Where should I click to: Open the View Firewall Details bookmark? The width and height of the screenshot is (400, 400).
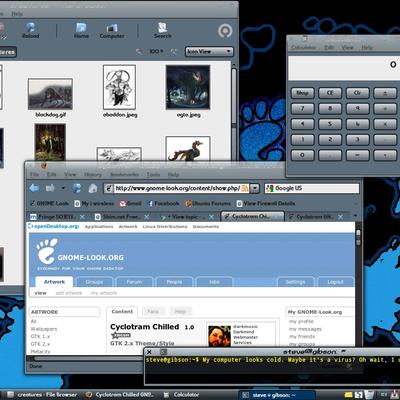[x=266, y=203]
